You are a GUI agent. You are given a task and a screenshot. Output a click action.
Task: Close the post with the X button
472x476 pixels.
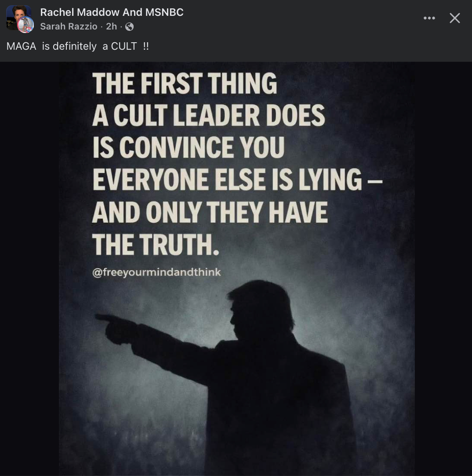coord(455,18)
